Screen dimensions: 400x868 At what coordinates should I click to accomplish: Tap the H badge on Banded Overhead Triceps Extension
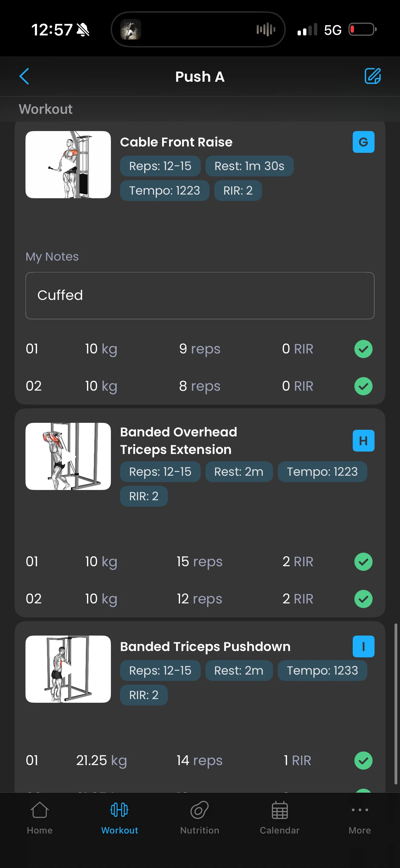coord(363,440)
